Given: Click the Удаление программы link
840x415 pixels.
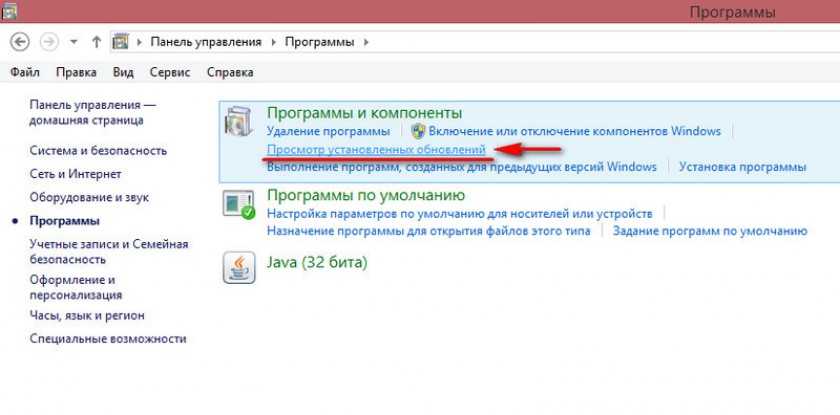Looking at the screenshot, I should [x=328, y=131].
